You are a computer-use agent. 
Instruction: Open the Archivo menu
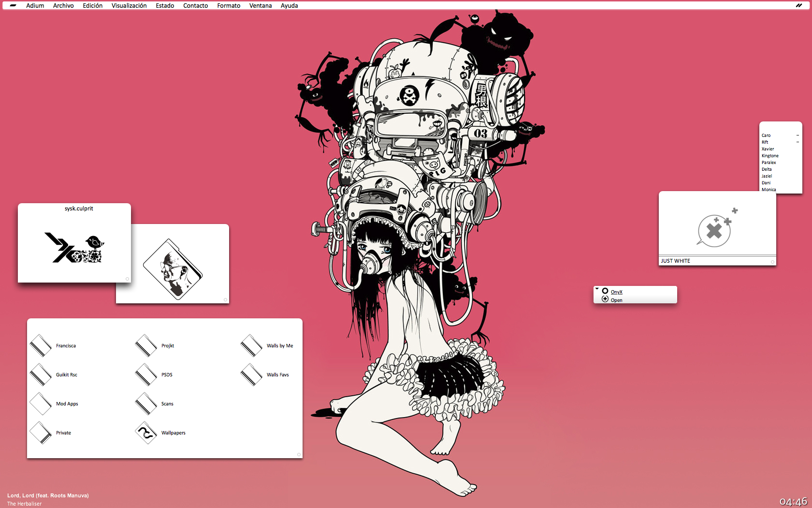coord(63,5)
